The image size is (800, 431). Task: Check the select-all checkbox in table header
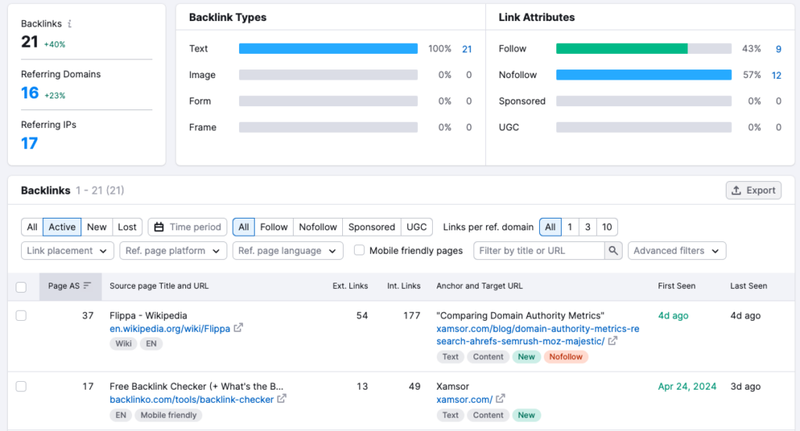[21, 287]
